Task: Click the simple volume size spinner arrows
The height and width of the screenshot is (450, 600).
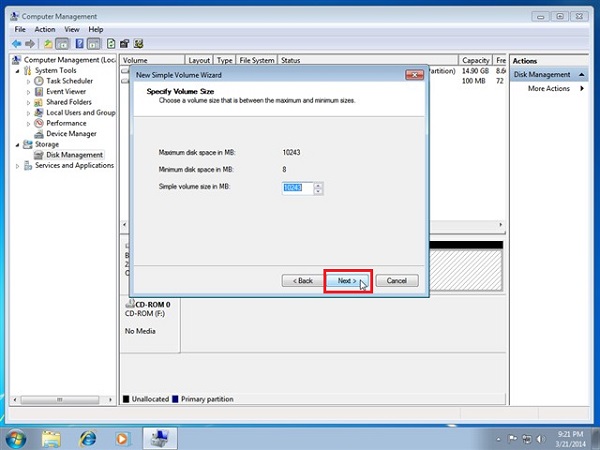Action: [318, 187]
